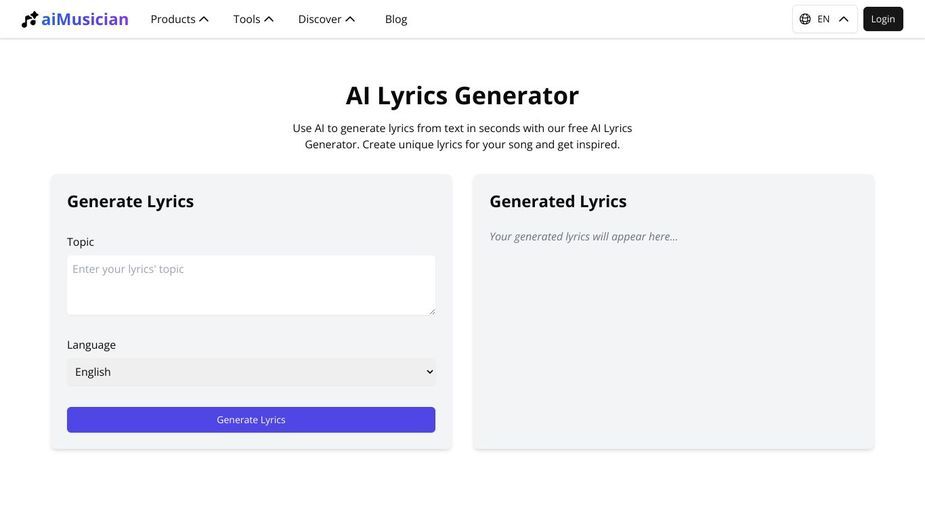Click the Generated Lyrics panel heading
The height and width of the screenshot is (520, 925).
click(x=558, y=201)
